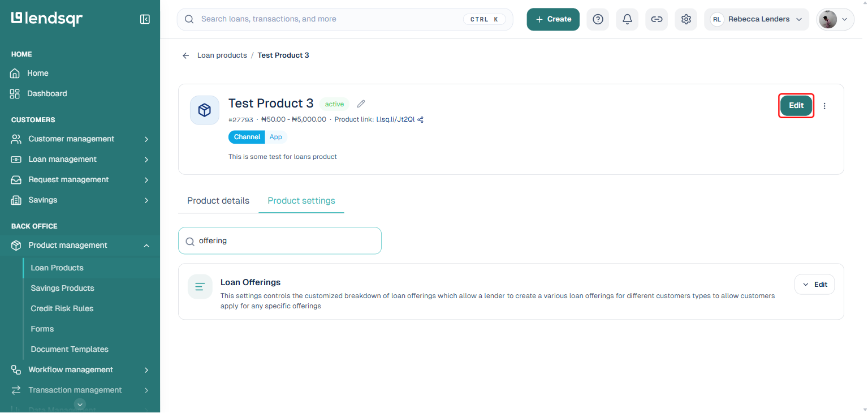Expand Loan Offerings with its Edit dropdown
The width and height of the screenshot is (868, 413).
coord(814,285)
